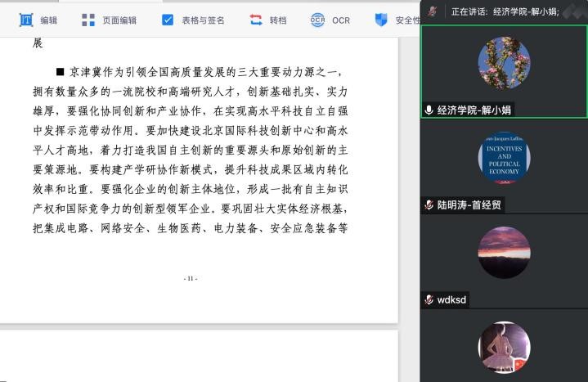Click the document line starting 要策源地
Viewport: 588px width, 382px height.
(x=190, y=169)
